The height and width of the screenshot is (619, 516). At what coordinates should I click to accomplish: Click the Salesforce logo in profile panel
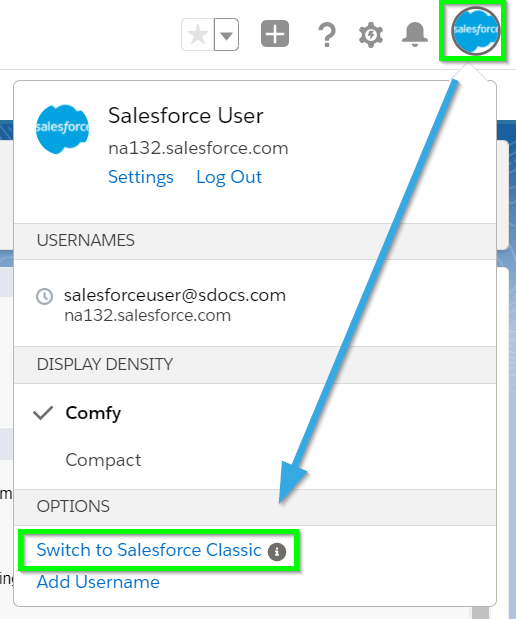pyautogui.click(x=62, y=129)
